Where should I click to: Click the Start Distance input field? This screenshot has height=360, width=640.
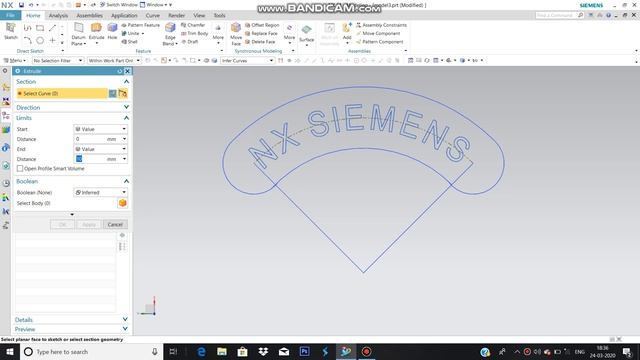click(90, 139)
